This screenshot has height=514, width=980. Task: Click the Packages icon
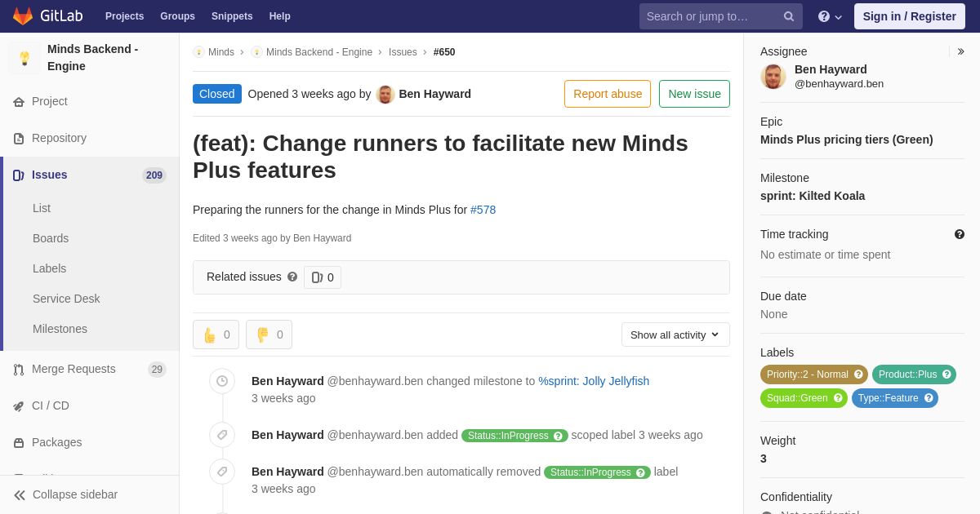[19, 443]
